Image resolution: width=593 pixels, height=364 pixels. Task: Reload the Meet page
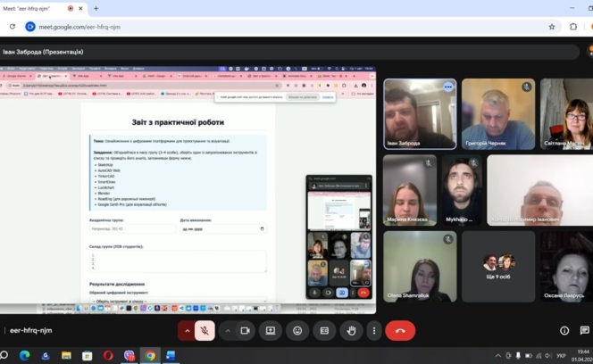pyautogui.click(x=13, y=27)
